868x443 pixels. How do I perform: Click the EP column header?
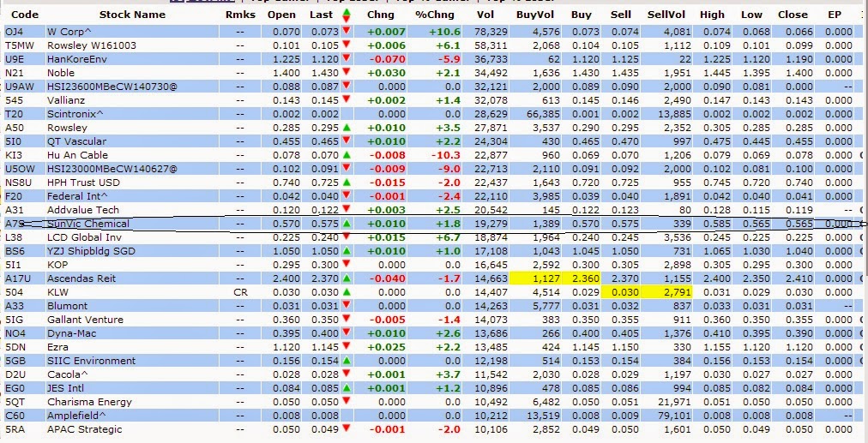[835, 15]
